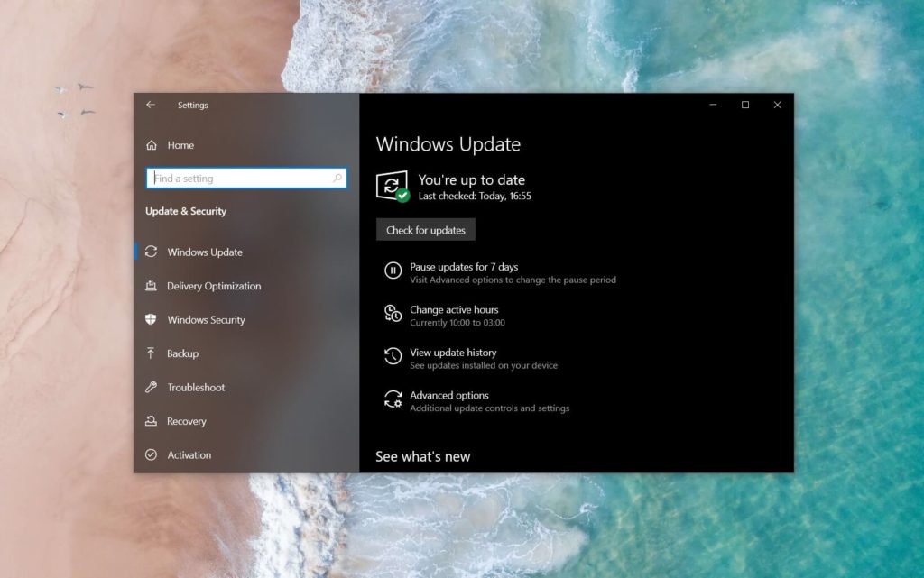This screenshot has height=578, width=924.
Task: Select the Windows Update sync icon in sidebar
Action: click(153, 252)
